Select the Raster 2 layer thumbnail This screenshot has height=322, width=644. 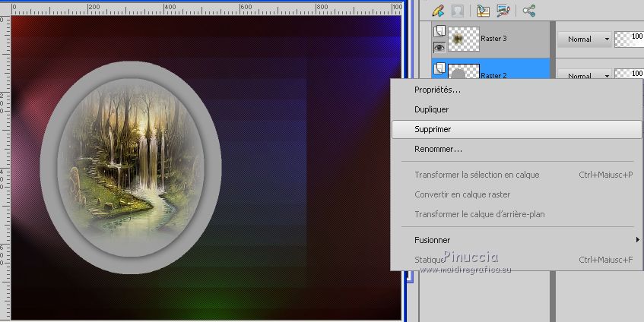pyautogui.click(x=464, y=71)
